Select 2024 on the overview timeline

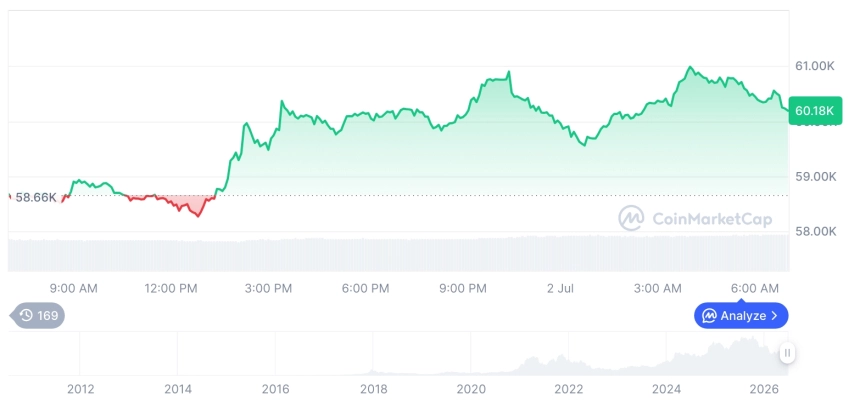666,389
